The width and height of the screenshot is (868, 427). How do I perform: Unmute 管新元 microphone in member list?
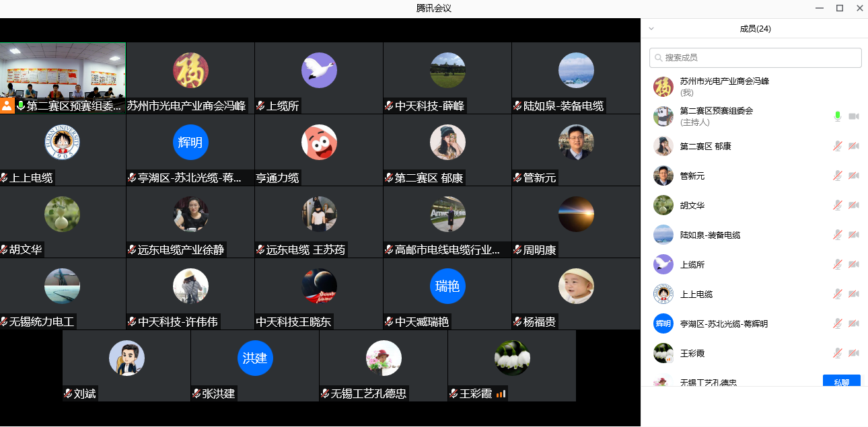pyautogui.click(x=838, y=176)
